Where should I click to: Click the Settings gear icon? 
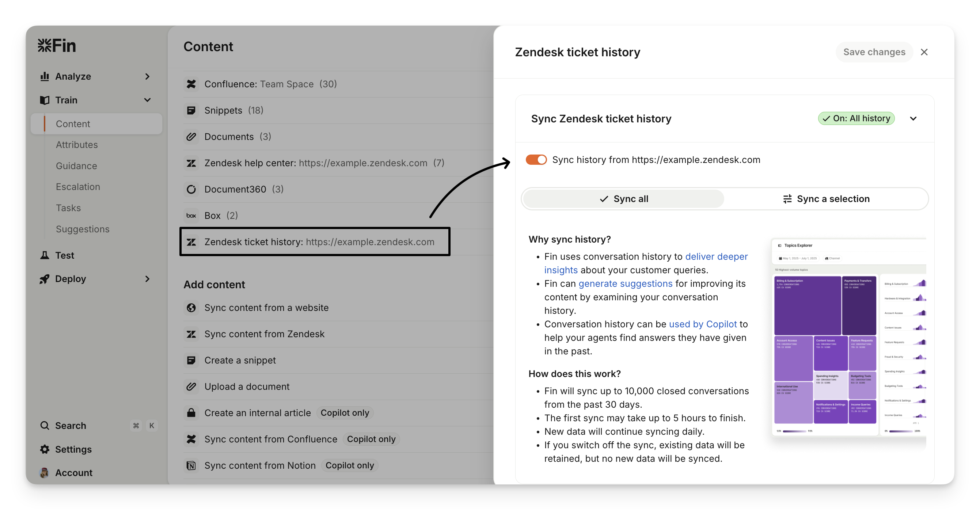point(45,449)
